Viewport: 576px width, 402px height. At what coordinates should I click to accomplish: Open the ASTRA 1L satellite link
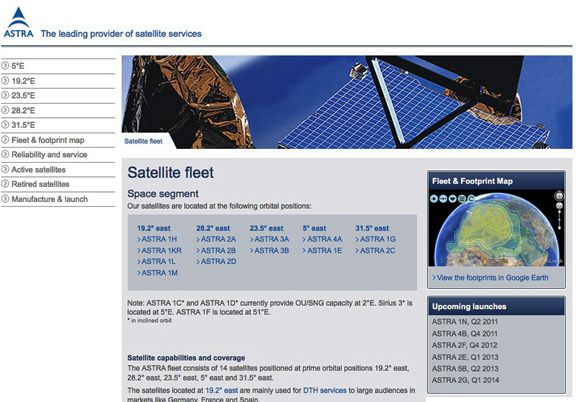coord(156,262)
